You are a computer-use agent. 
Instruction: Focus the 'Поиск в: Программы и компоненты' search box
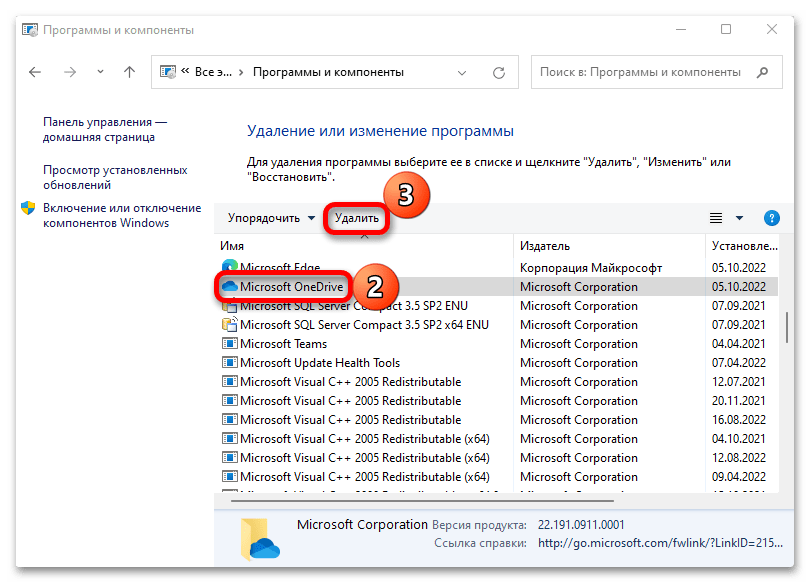pyautogui.click(x=641, y=72)
